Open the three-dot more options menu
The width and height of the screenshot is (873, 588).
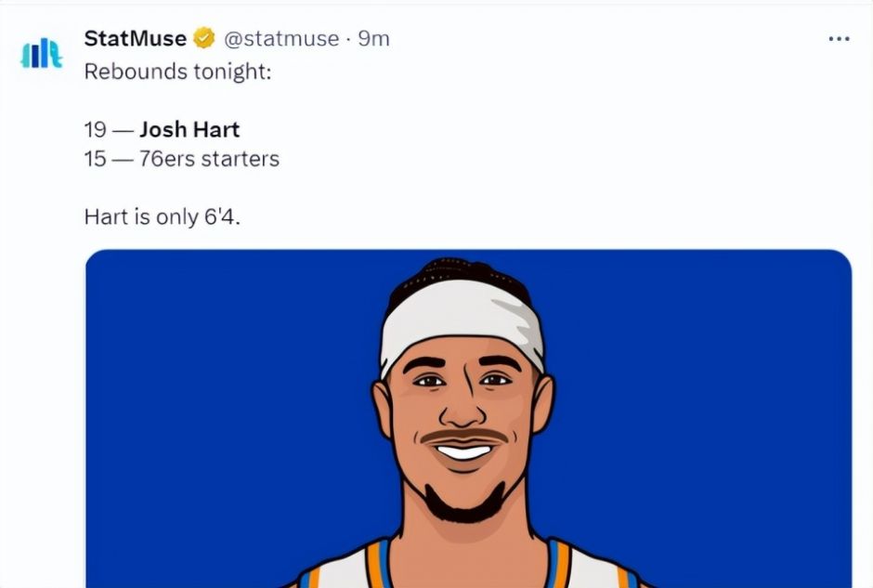(839, 39)
